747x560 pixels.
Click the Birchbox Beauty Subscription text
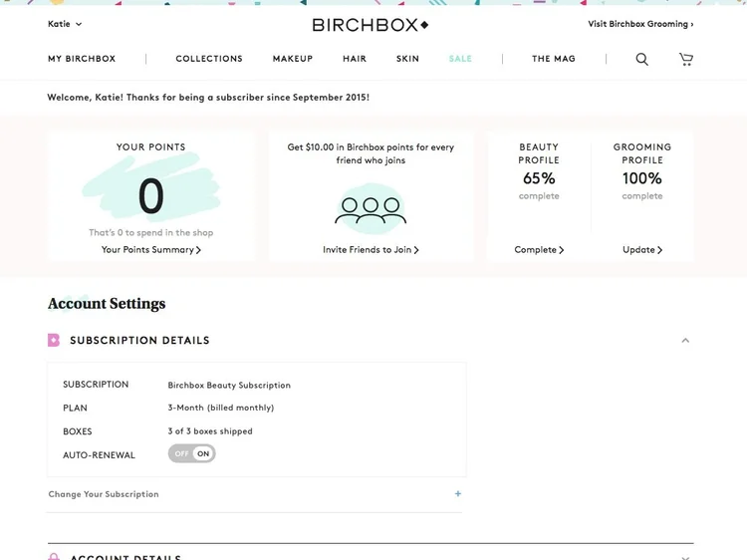[x=229, y=385]
